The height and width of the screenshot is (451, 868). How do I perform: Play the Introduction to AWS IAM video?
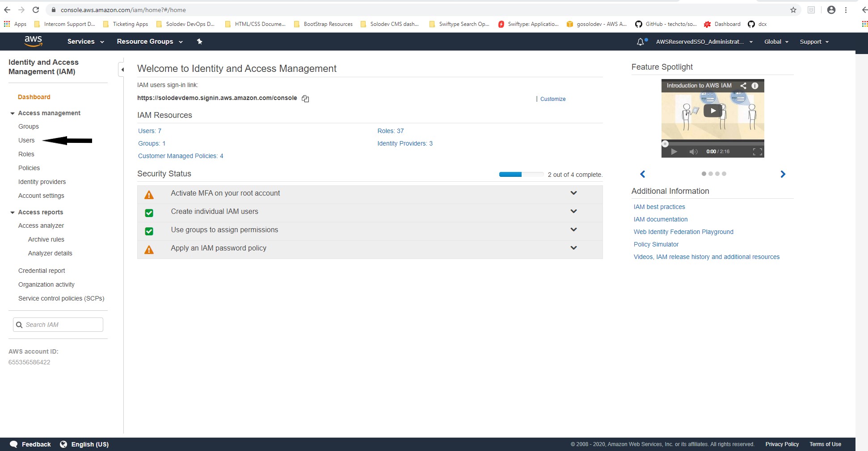[712, 111]
